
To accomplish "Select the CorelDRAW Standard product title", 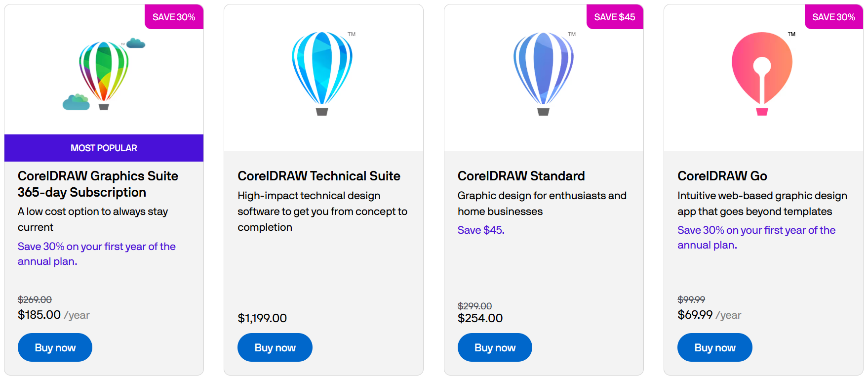I will pos(521,176).
